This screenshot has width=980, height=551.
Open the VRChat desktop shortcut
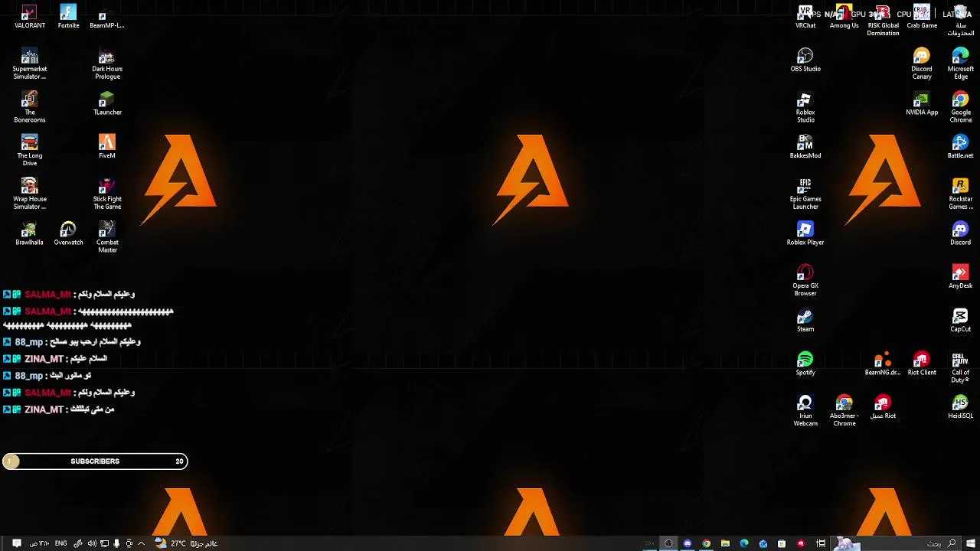tap(805, 17)
